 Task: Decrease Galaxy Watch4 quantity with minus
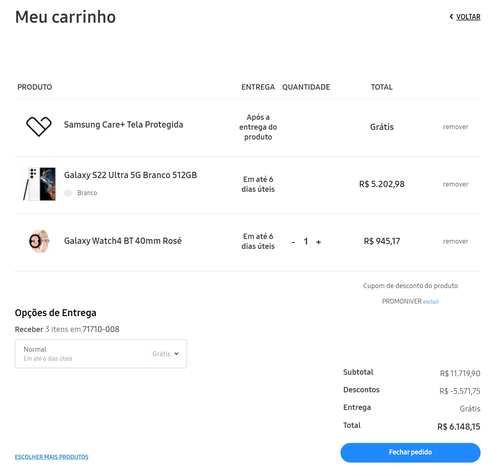tap(293, 242)
